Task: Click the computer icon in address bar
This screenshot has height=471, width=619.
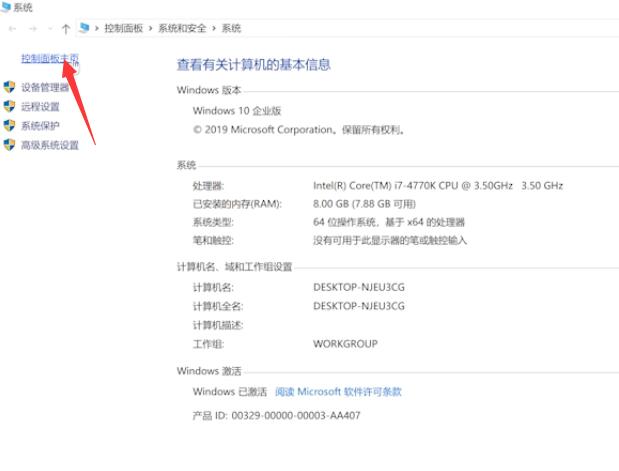Action: point(84,28)
